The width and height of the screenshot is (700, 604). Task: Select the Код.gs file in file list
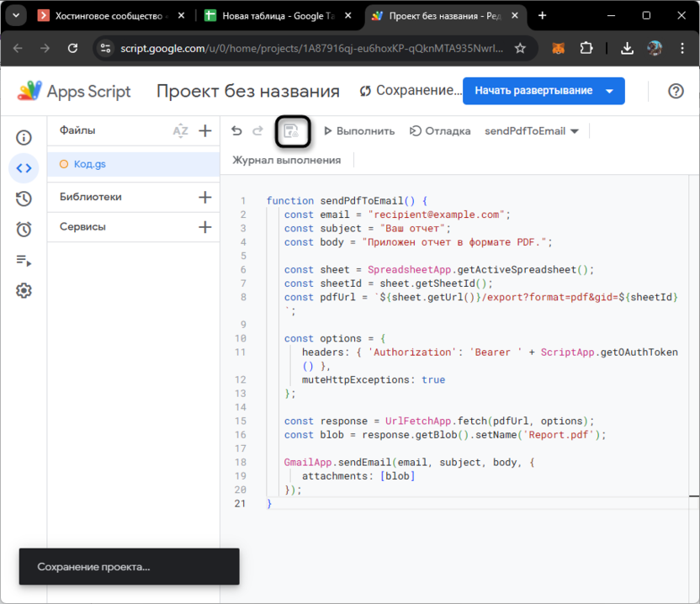pos(90,165)
